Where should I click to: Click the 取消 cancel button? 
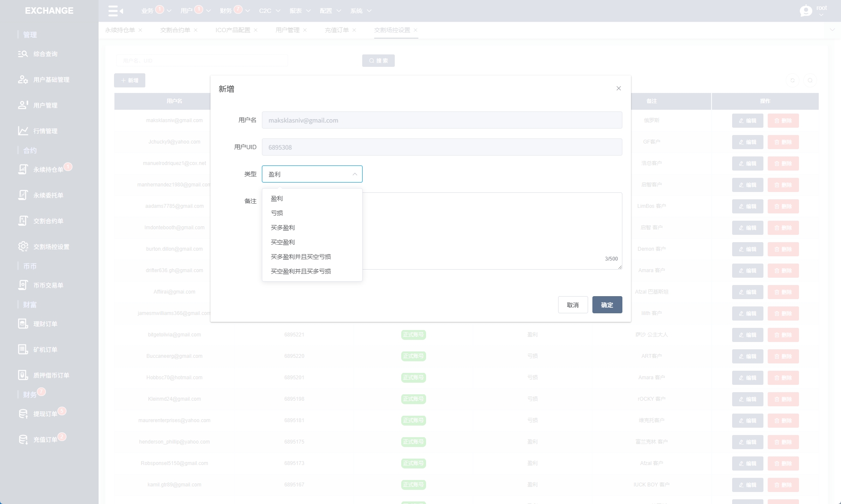point(573,305)
